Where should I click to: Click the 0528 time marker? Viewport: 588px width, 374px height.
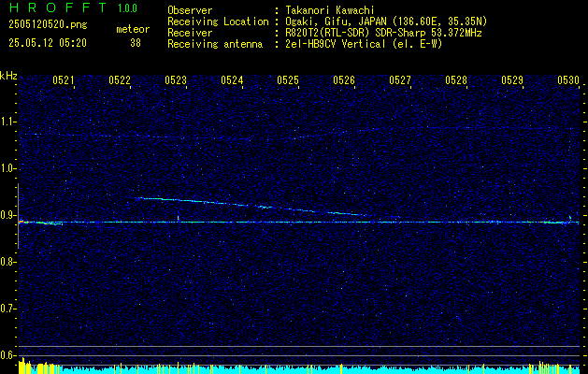(456, 79)
